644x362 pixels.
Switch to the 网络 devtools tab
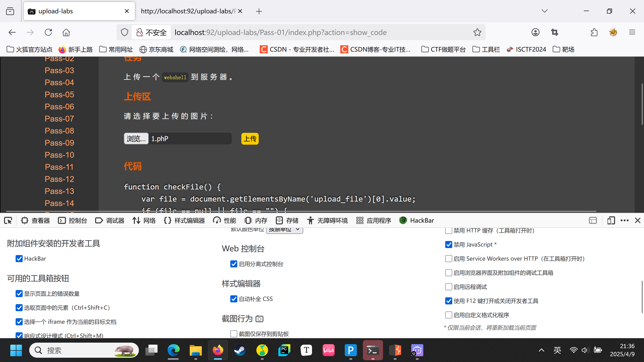pyautogui.click(x=144, y=221)
